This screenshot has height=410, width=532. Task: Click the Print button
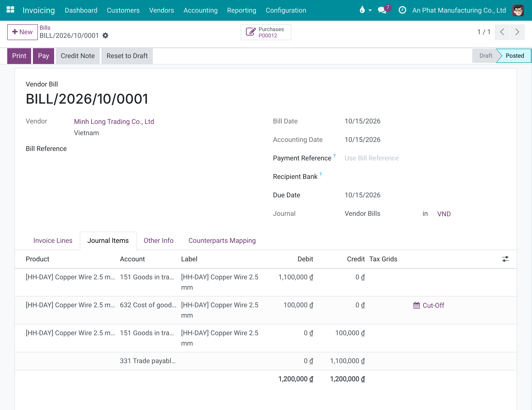(19, 56)
